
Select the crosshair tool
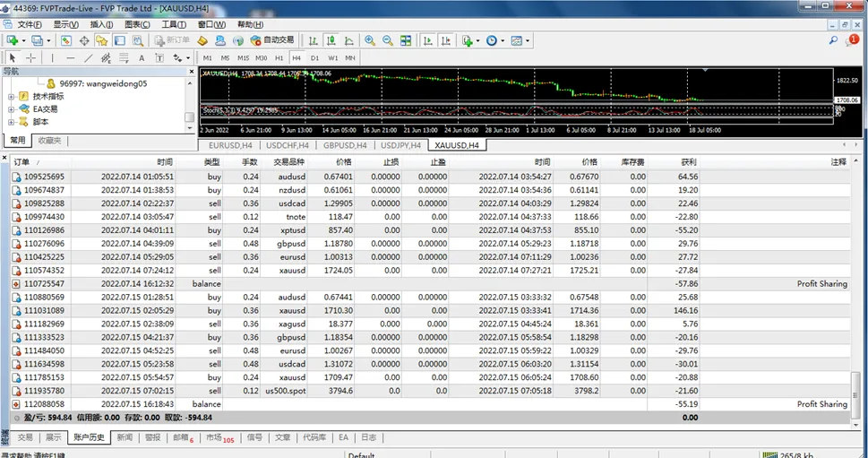tap(31, 57)
